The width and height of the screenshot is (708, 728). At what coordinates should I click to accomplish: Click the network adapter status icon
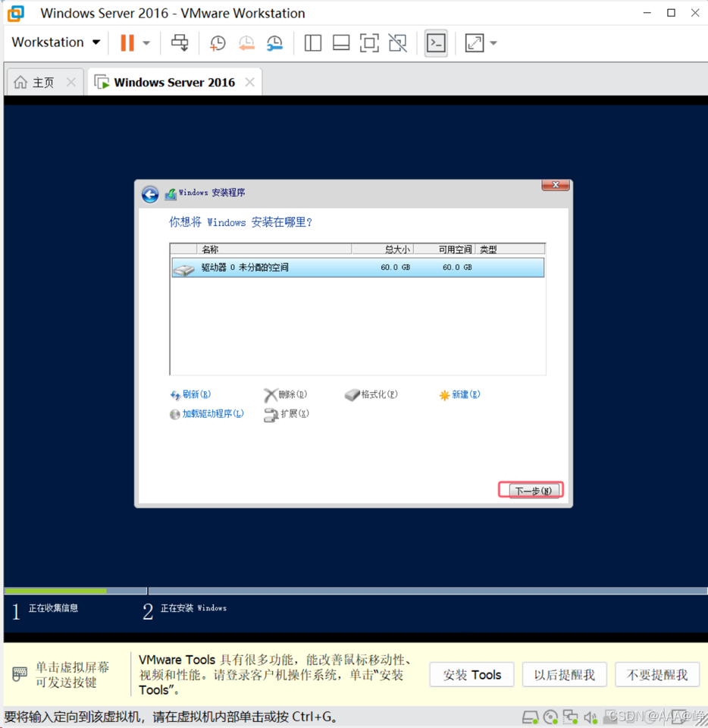[570, 717]
